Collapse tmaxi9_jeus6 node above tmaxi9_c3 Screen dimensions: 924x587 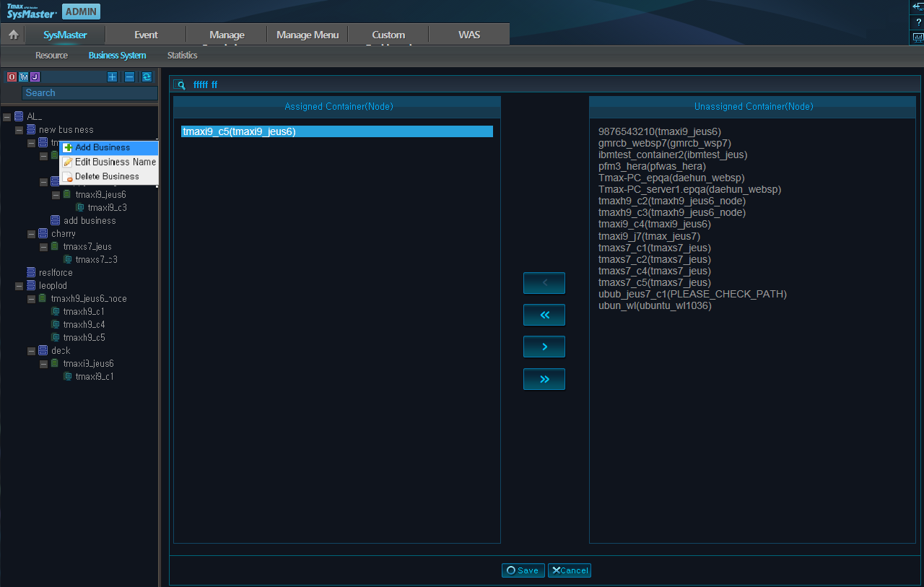(56, 195)
